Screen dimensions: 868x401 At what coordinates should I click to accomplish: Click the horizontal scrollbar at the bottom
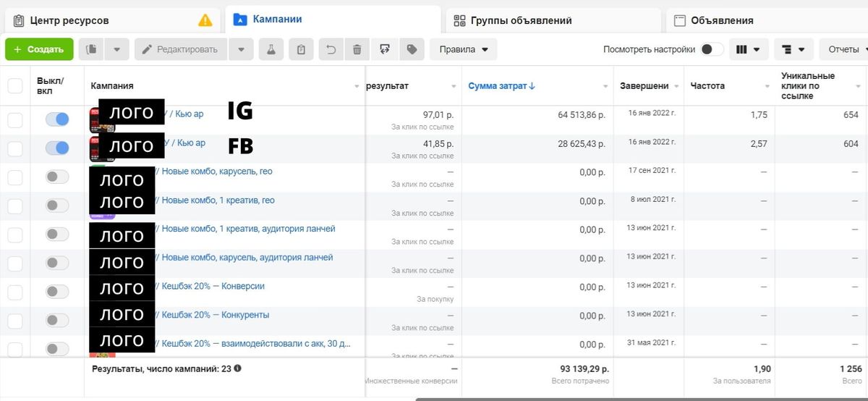(x=642, y=399)
